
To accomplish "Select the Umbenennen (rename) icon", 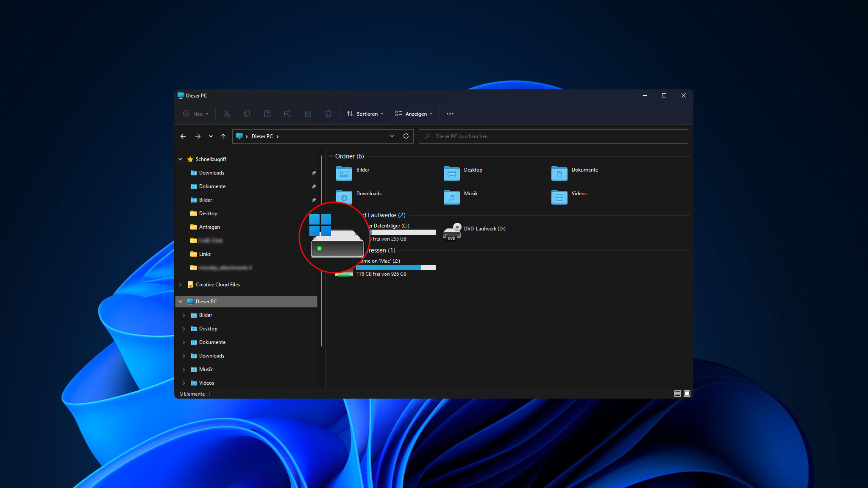I will tap(288, 114).
